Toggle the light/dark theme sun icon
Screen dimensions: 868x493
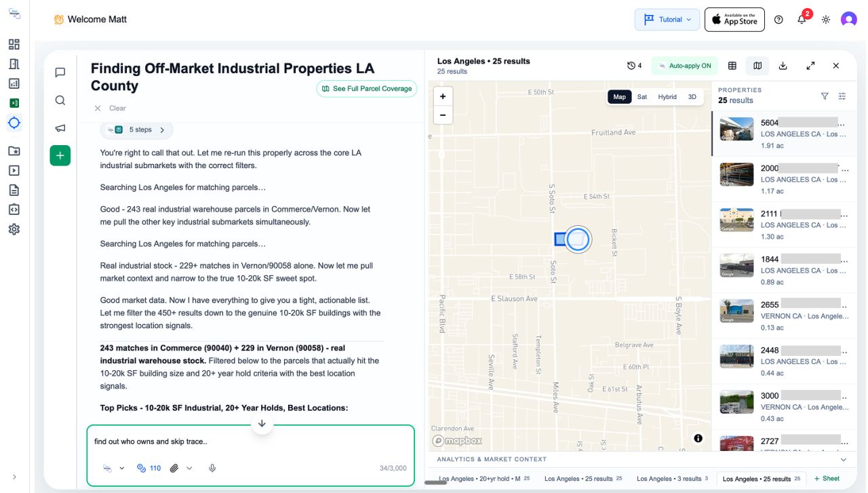click(825, 20)
